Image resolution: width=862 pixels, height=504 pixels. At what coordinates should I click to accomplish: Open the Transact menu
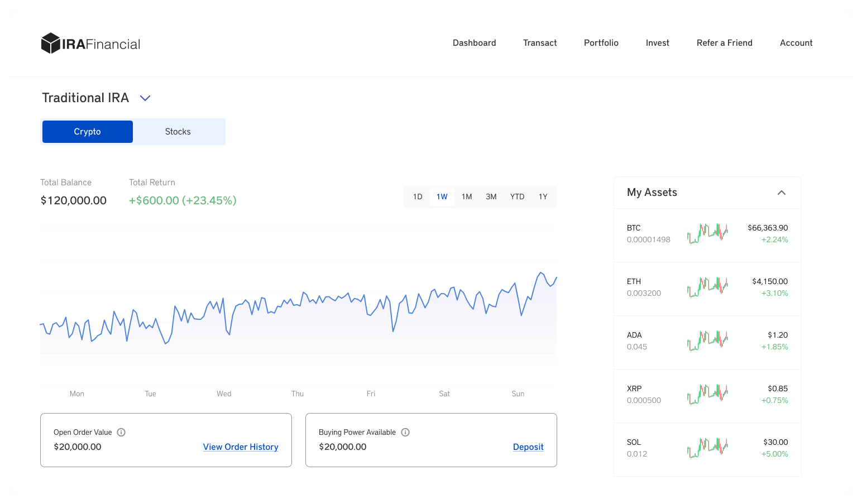540,43
